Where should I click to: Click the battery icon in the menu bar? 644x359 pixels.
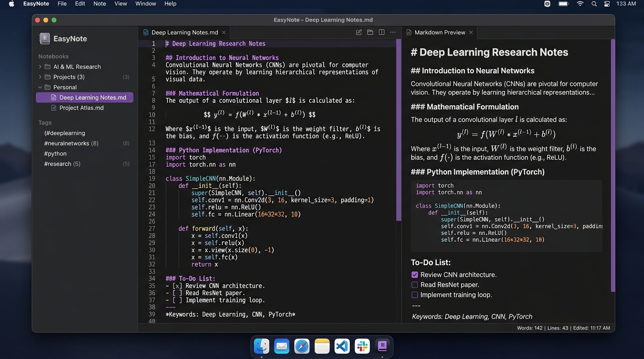tap(563, 4)
